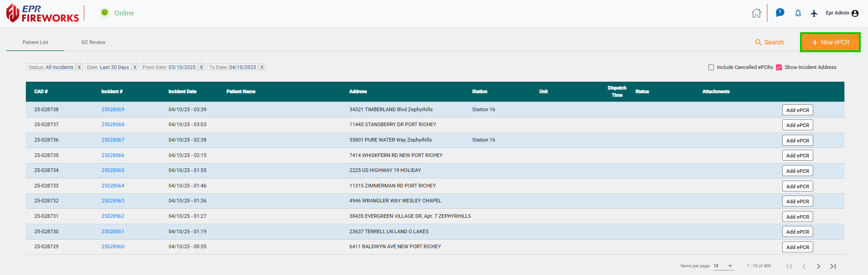The width and height of the screenshot is (868, 275).
Task: Select the Patient List tab
Action: [x=35, y=42]
